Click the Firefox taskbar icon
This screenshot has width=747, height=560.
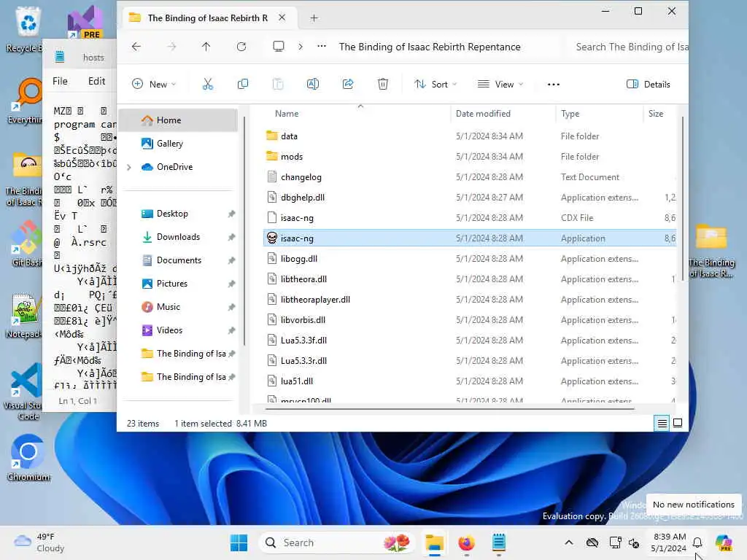tap(466, 542)
